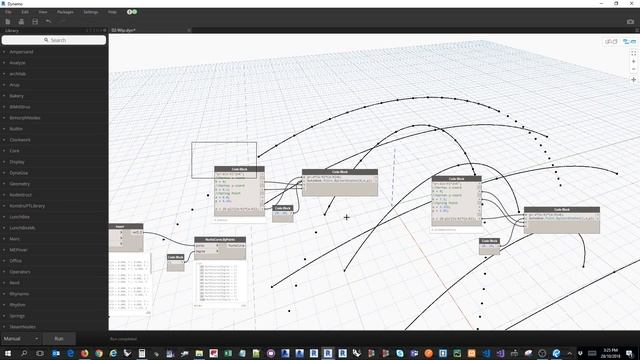The height and width of the screenshot is (360, 640).
Task: Open the Edit menu
Action: (x=25, y=12)
